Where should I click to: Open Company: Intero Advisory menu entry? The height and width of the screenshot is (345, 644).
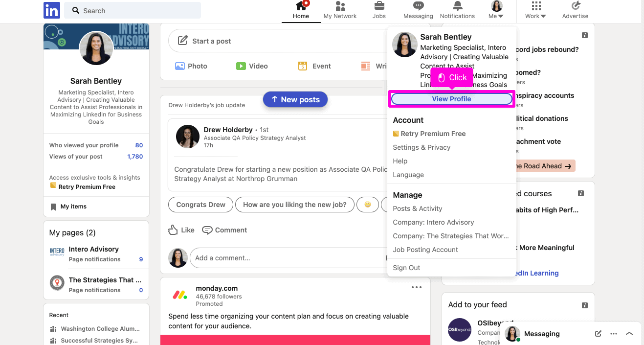click(x=434, y=222)
